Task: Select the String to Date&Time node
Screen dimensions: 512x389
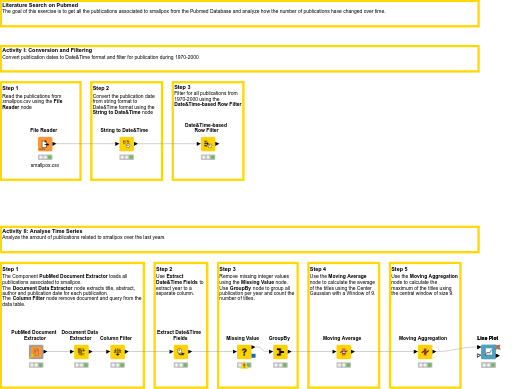Action: (126, 144)
